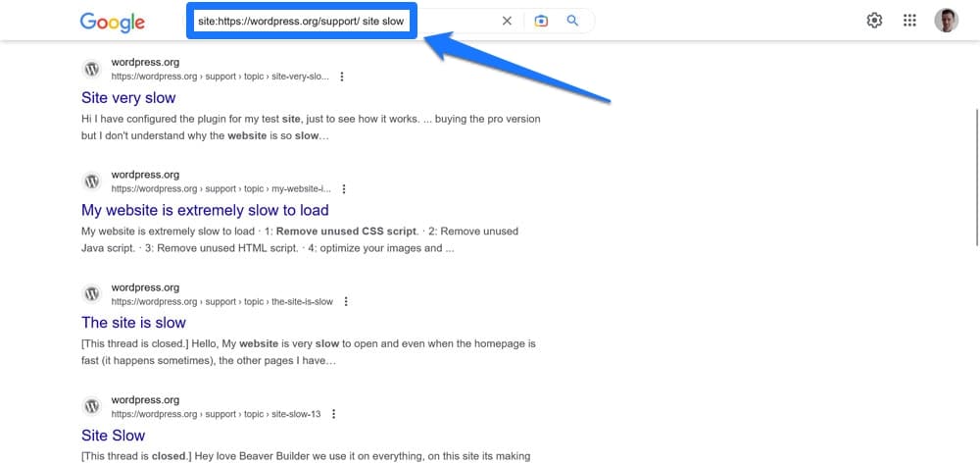Expand more options for 'The site is slow' result

[346, 302]
